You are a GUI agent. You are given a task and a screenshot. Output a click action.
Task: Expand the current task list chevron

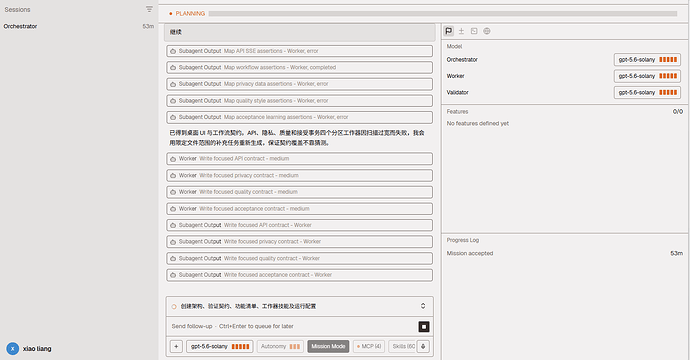pyautogui.click(x=423, y=306)
